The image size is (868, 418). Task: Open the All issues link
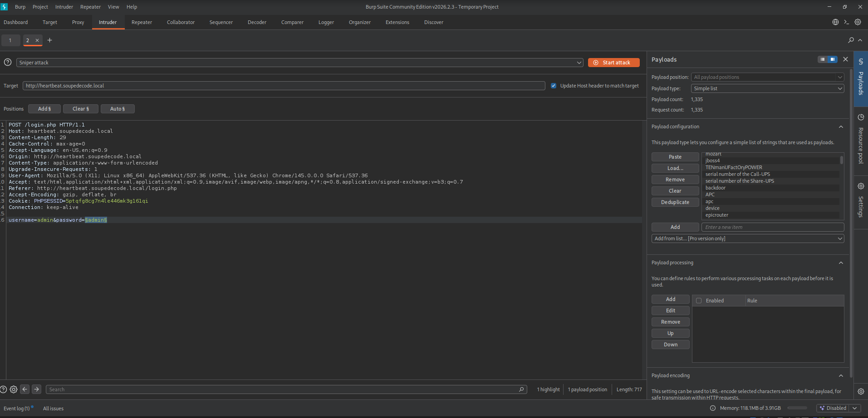53,408
